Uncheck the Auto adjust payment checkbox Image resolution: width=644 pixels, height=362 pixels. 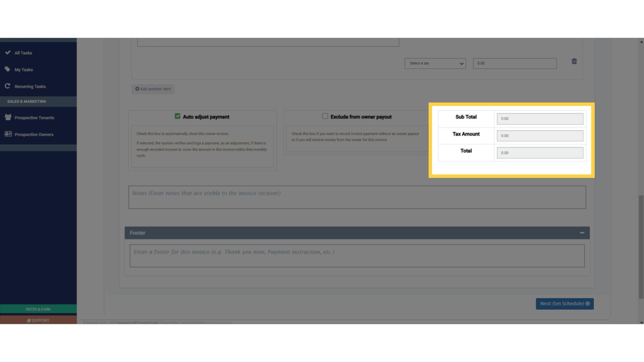pos(177,116)
